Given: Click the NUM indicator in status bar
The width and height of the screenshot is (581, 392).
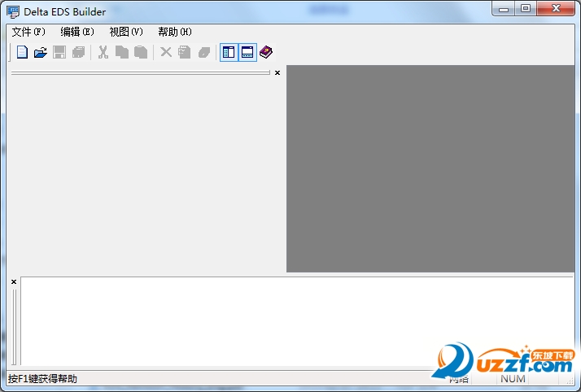Looking at the screenshot, I should coord(513,379).
